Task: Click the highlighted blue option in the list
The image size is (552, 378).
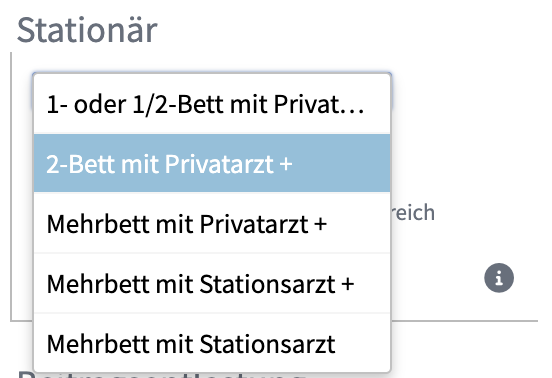Action: 212,163
